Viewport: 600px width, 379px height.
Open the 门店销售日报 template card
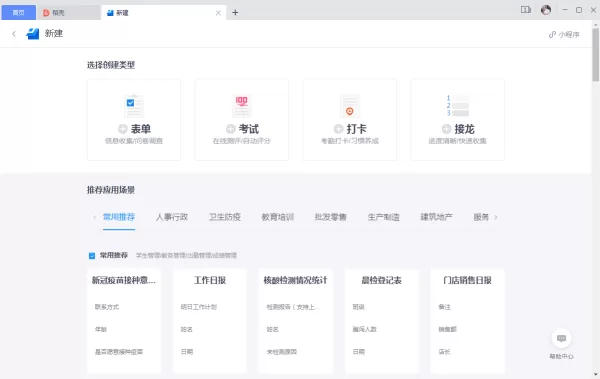click(x=467, y=321)
